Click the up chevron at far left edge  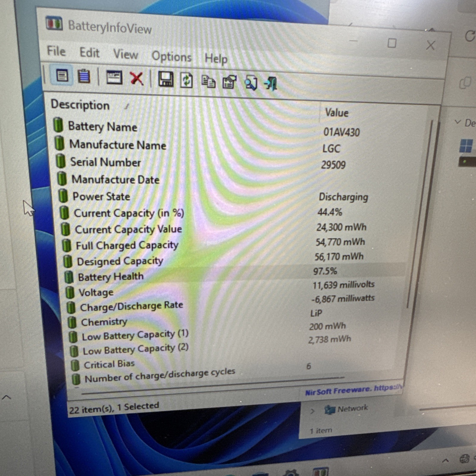pyautogui.click(x=7, y=397)
